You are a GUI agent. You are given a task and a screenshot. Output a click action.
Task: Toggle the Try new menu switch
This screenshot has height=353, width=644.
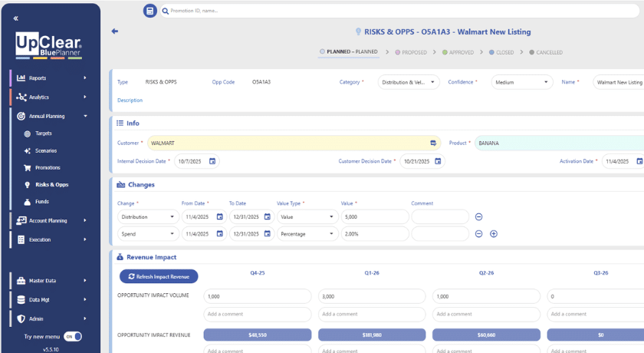[x=72, y=336]
